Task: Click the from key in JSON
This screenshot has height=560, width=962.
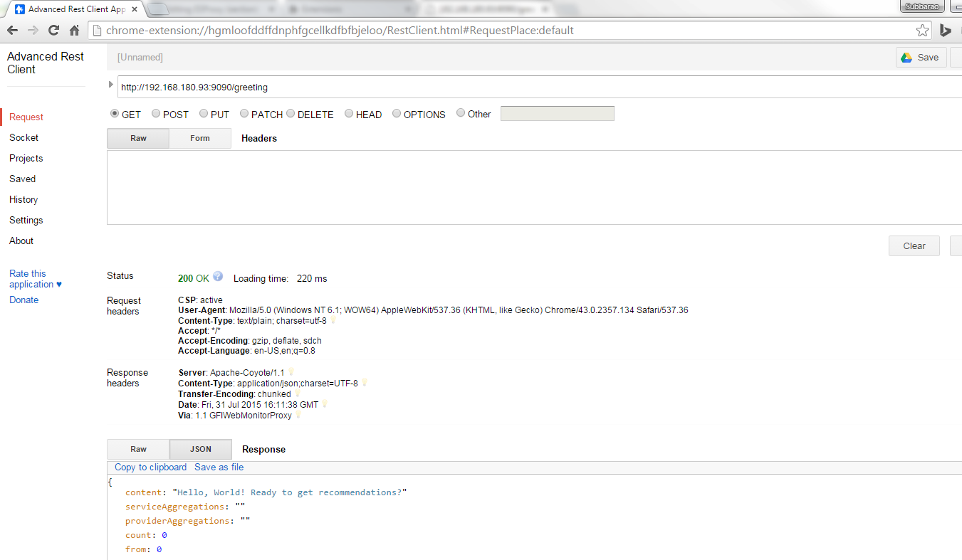Action: [136, 549]
